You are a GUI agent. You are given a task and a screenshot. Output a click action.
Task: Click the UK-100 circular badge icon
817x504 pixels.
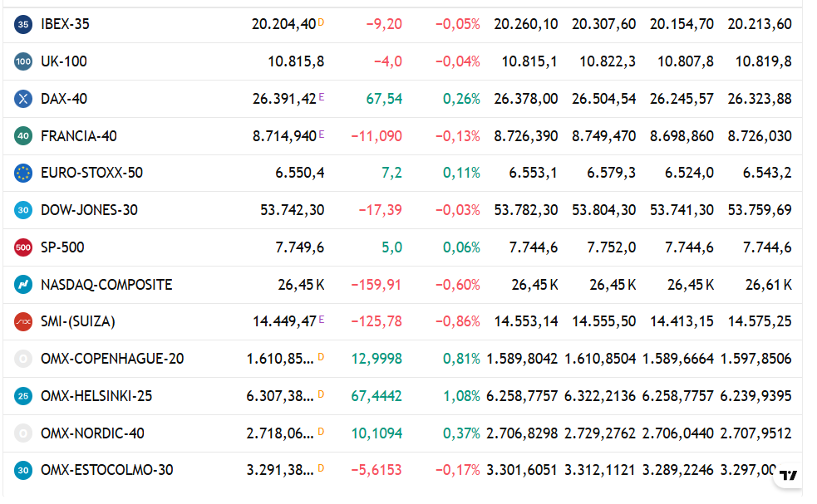(x=23, y=61)
